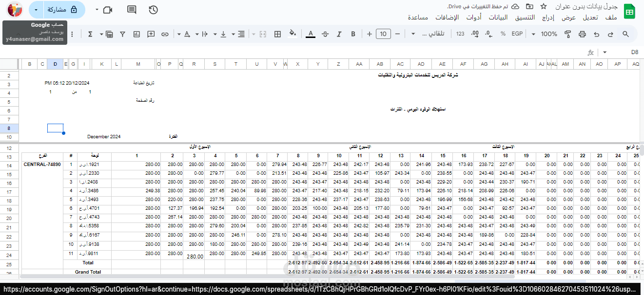Start a Meet call with the camera icon
The height and width of the screenshot is (295, 644).
click(x=108, y=10)
